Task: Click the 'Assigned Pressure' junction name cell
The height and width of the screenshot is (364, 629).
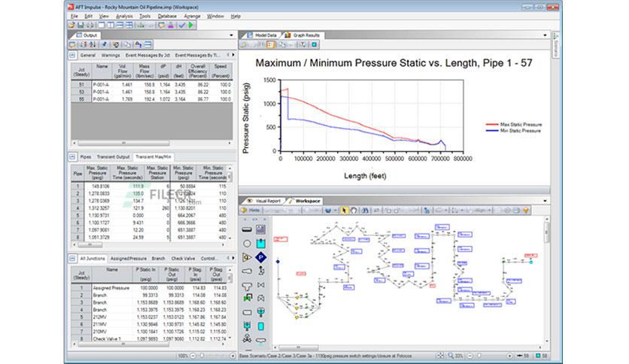Action: 111,288
